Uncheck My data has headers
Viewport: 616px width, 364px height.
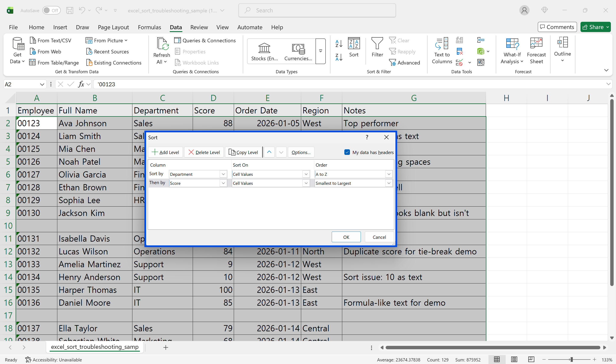coord(347,152)
